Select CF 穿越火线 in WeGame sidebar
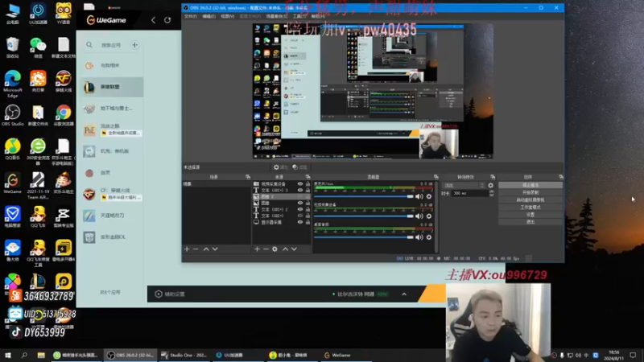 112,194
